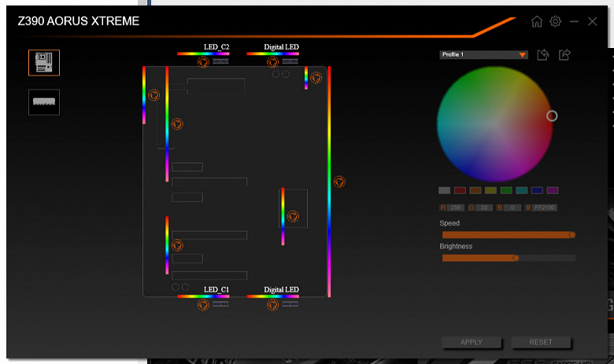Image resolution: width=614 pixels, height=364 pixels.
Task: Click the R value field
Action: click(x=456, y=208)
